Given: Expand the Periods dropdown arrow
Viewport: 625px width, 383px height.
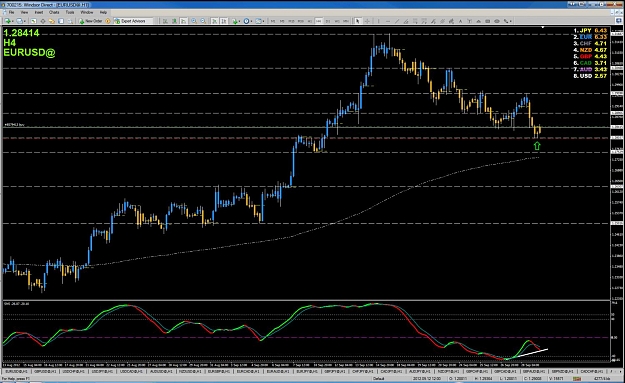Looking at the screenshot, I should [x=251, y=21].
